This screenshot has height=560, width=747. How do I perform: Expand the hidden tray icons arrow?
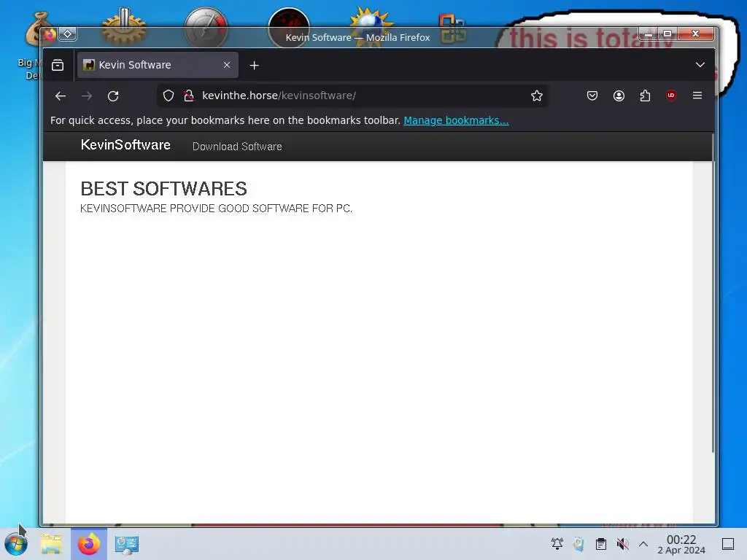coord(643,544)
